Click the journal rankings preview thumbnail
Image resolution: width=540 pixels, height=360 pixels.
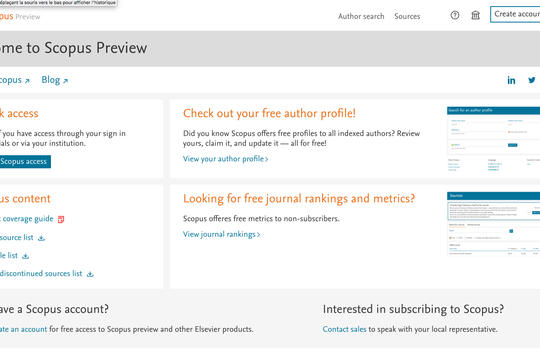point(494,224)
